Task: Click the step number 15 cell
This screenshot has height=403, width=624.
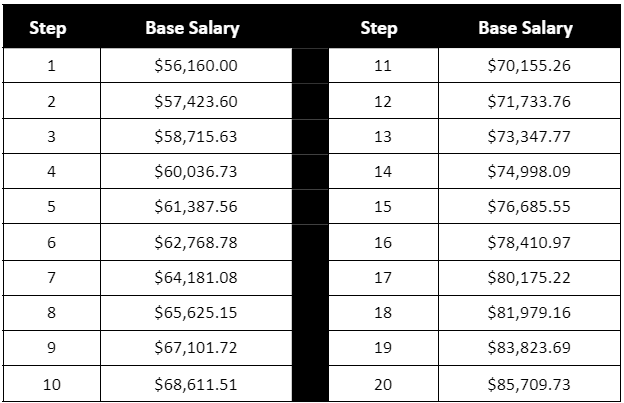Action: [383, 207]
